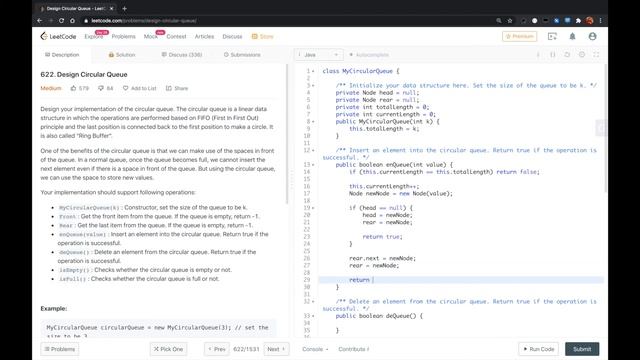Fold the comment at line 3
The height and width of the screenshot is (360, 640).
pos(313,86)
